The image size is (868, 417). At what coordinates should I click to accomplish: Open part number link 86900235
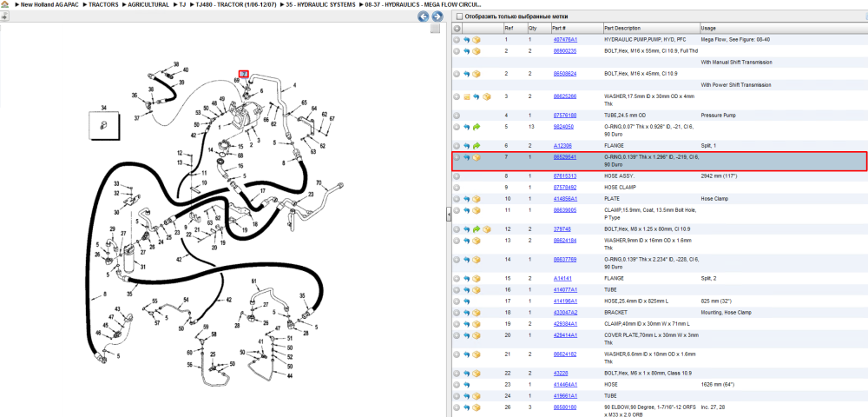(565, 51)
